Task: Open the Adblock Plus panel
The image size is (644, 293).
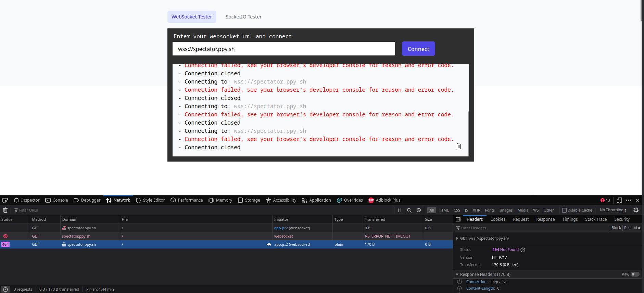Action: click(384, 200)
